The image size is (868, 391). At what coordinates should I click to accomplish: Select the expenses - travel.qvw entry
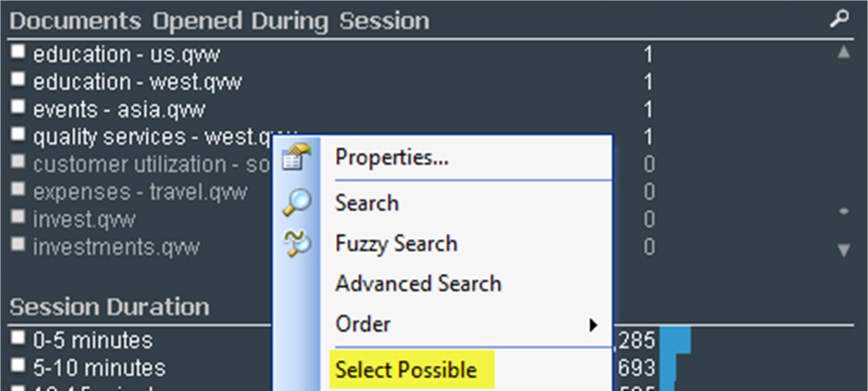pos(140,193)
